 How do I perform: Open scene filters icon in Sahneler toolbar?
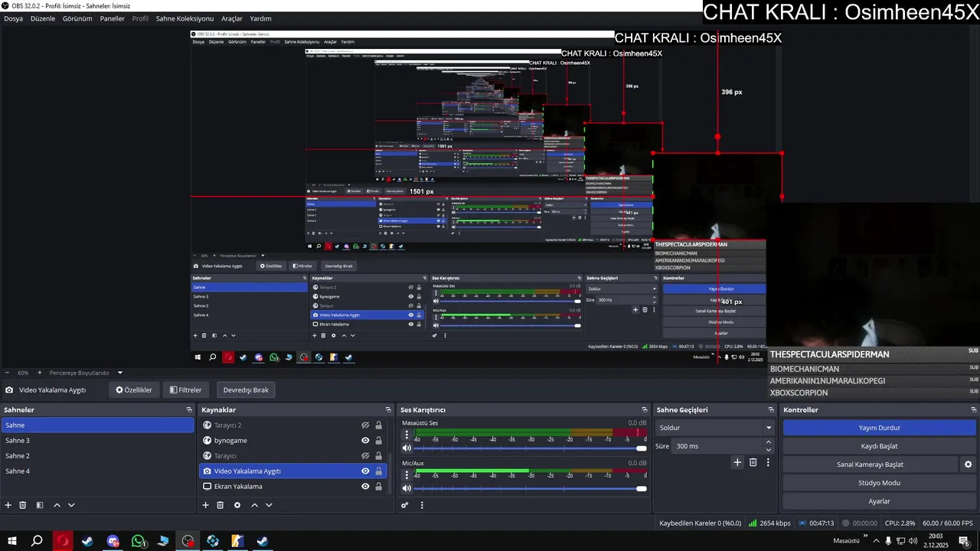(x=40, y=505)
